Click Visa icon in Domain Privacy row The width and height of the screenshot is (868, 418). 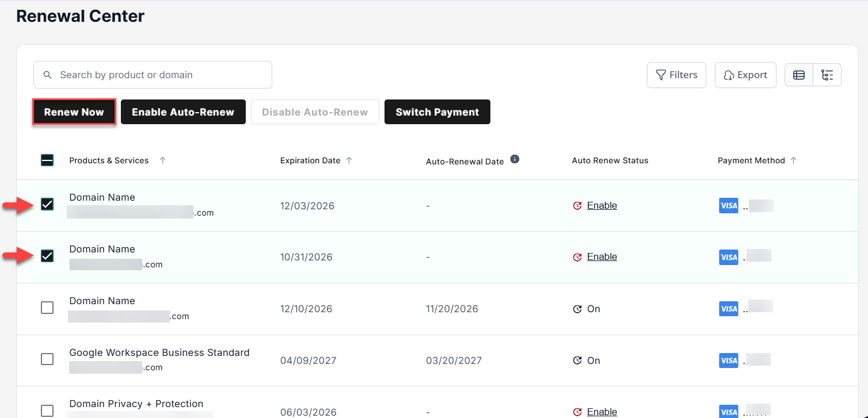[729, 412]
